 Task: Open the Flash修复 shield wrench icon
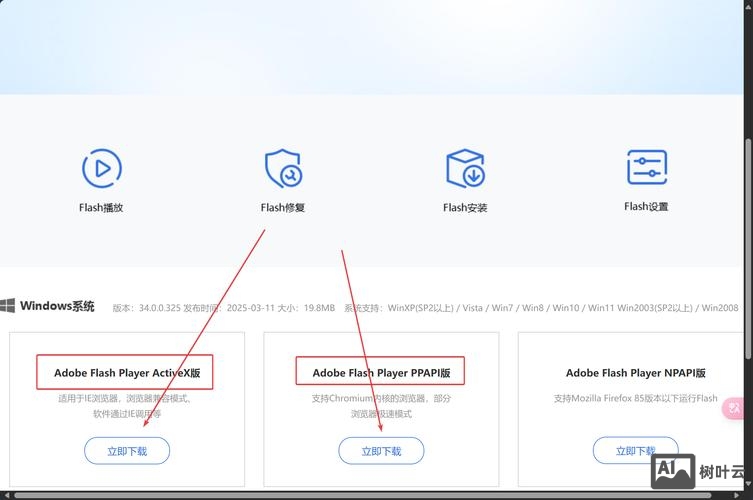click(x=283, y=168)
